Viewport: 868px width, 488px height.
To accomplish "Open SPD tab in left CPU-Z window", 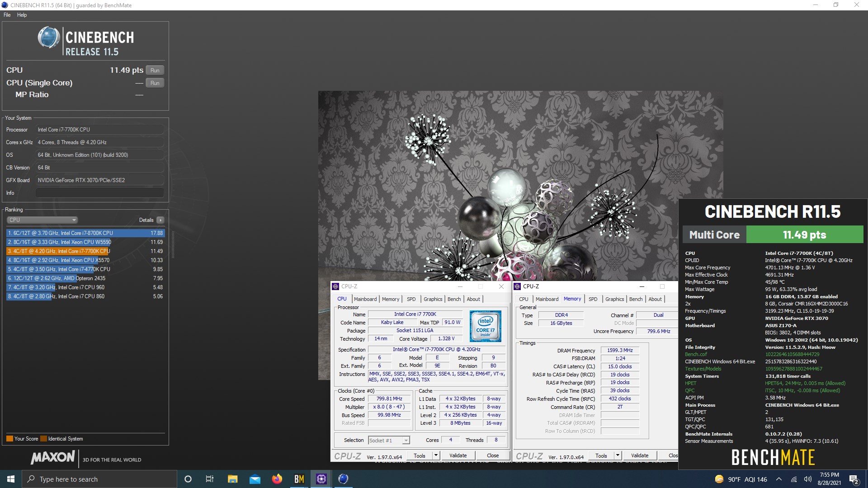I will [x=411, y=299].
